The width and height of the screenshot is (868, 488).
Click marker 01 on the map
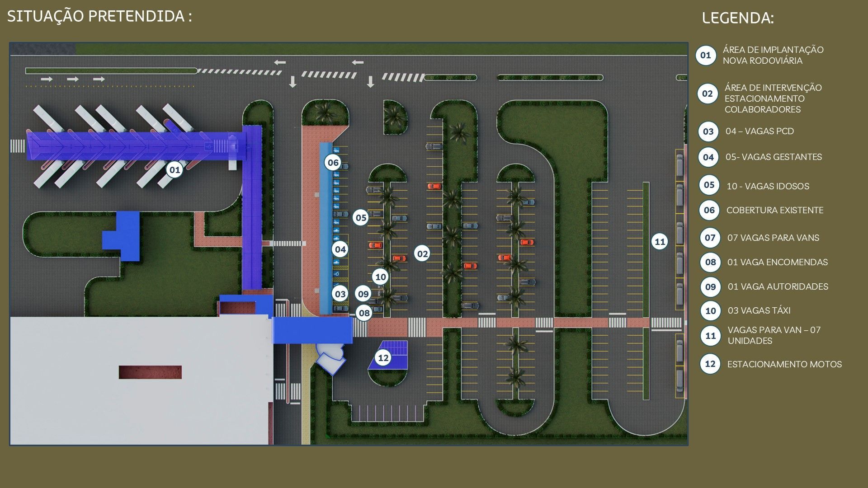pos(175,170)
